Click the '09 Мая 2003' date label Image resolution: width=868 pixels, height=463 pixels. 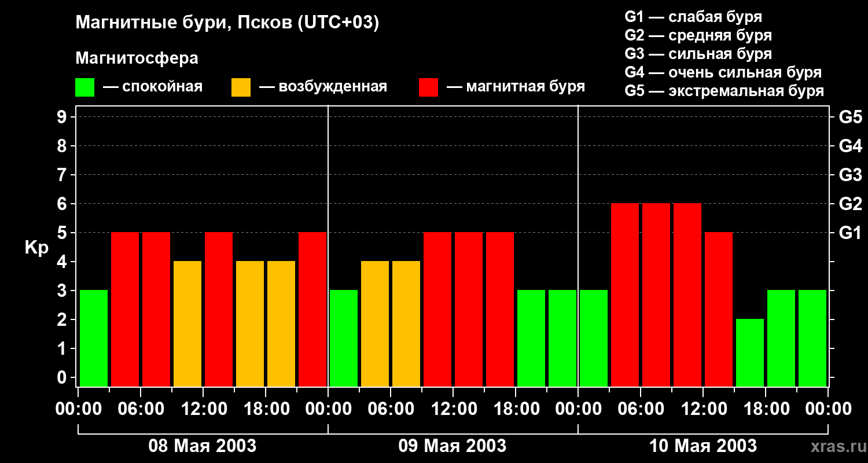[453, 446]
